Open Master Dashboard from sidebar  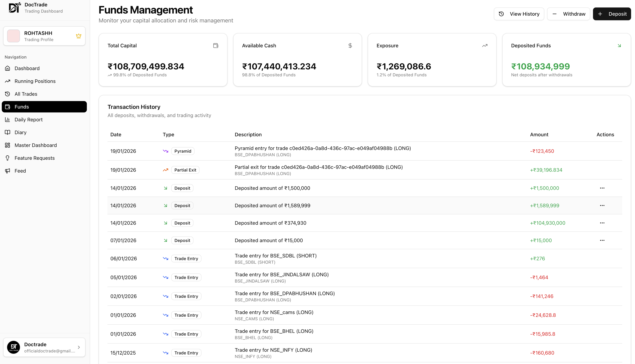(x=36, y=145)
